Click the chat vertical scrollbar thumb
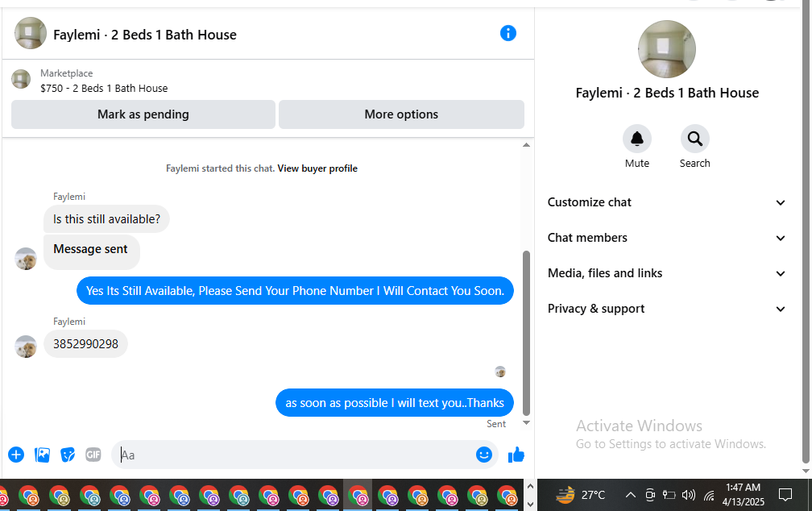The width and height of the screenshot is (812, 511). pyautogui.click(x=526, y=333)
